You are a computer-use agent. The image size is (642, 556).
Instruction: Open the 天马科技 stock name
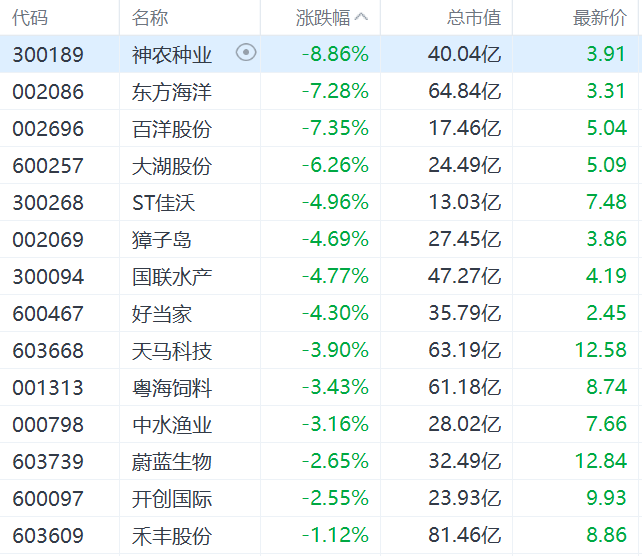(172, 351)
